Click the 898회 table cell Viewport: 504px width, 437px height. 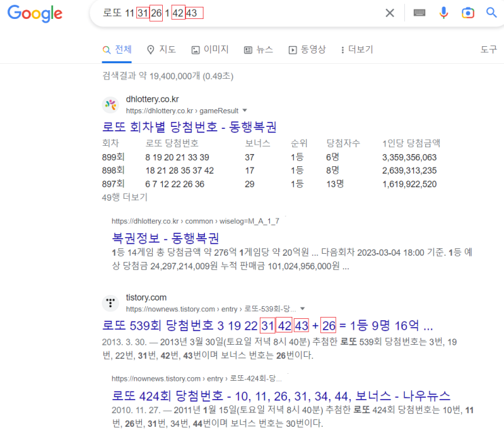(113, 170)
